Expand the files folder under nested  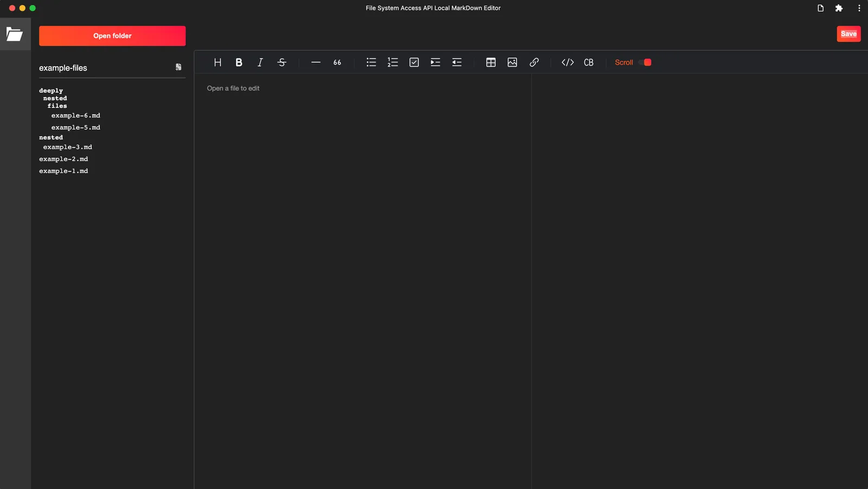pos(56,105)
